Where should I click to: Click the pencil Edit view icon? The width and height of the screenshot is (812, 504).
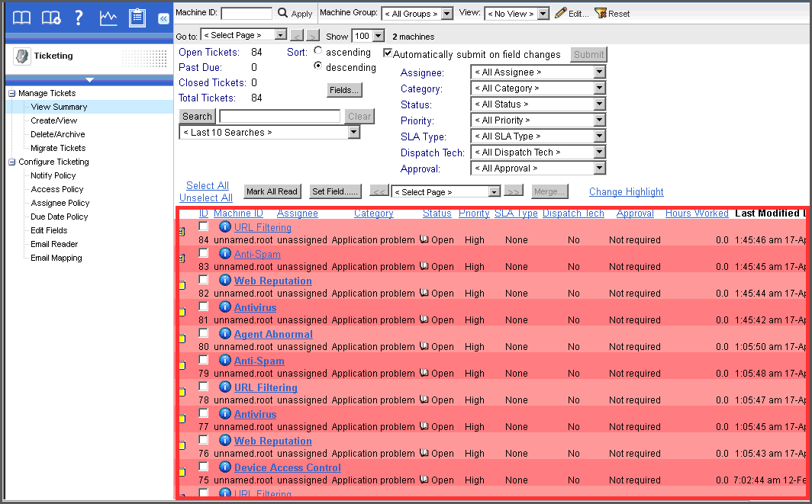(x=561, y=13)
